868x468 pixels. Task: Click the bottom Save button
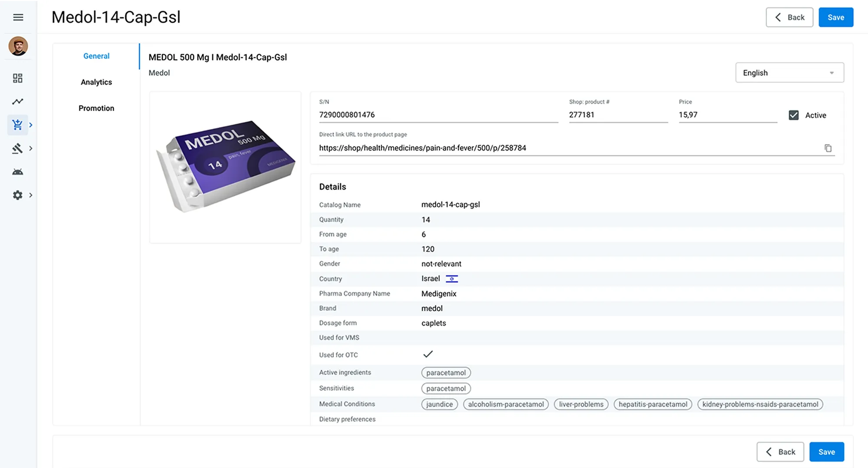click(x=827, y=452)
